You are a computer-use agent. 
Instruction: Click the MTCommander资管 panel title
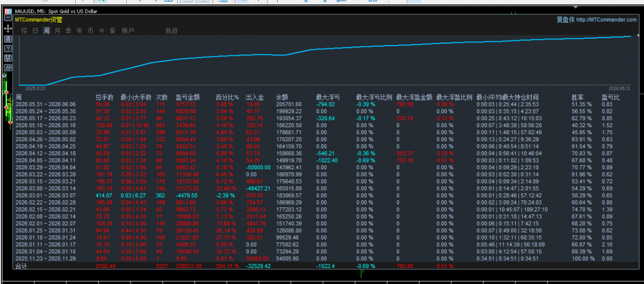point(39,20)
